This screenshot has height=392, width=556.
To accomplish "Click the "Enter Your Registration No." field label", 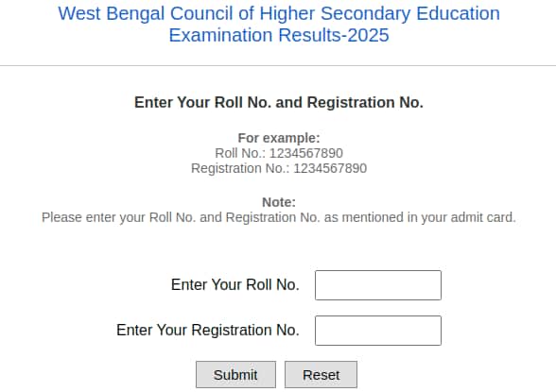I will (208, 330).
